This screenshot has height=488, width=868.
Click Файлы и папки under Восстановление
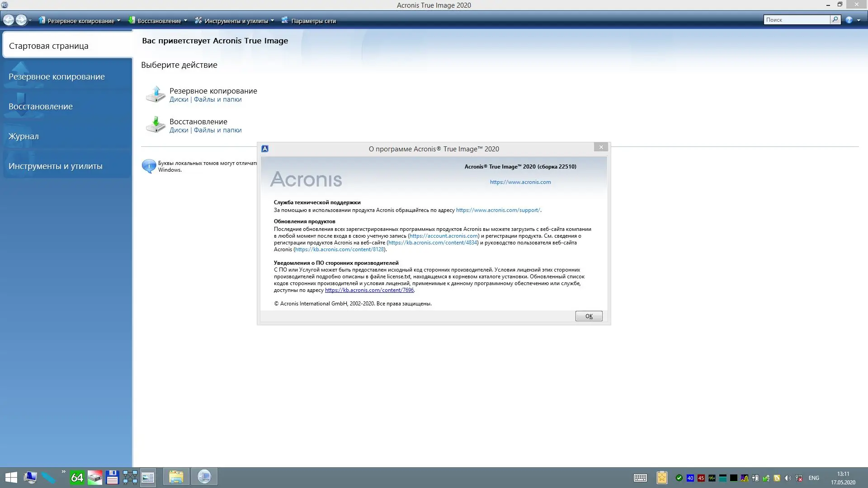217,130
